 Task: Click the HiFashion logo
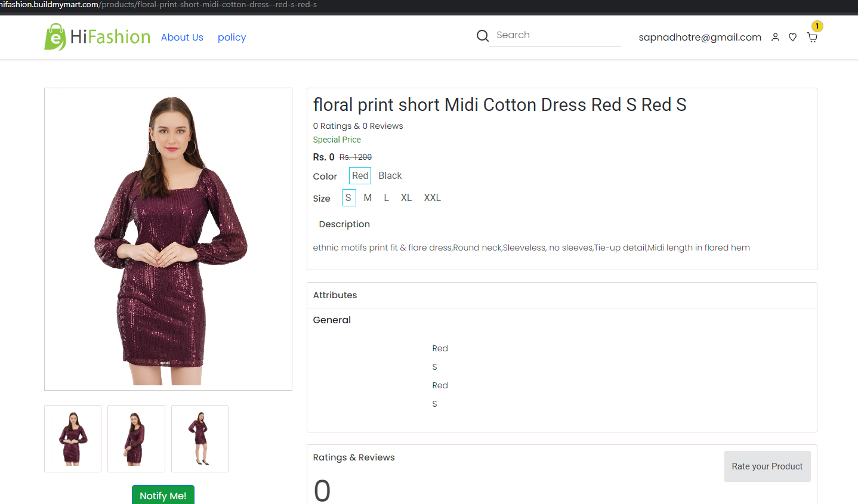click(97, 37)
